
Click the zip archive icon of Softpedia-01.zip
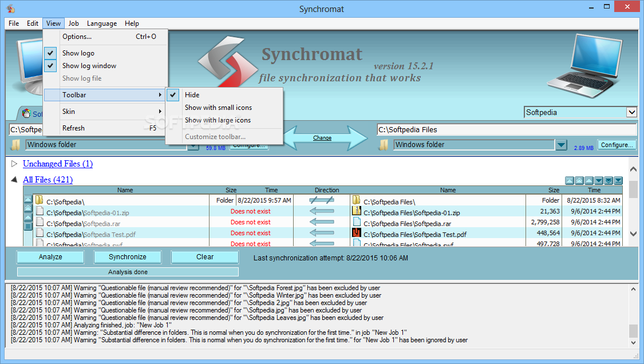tap(357, 211)
